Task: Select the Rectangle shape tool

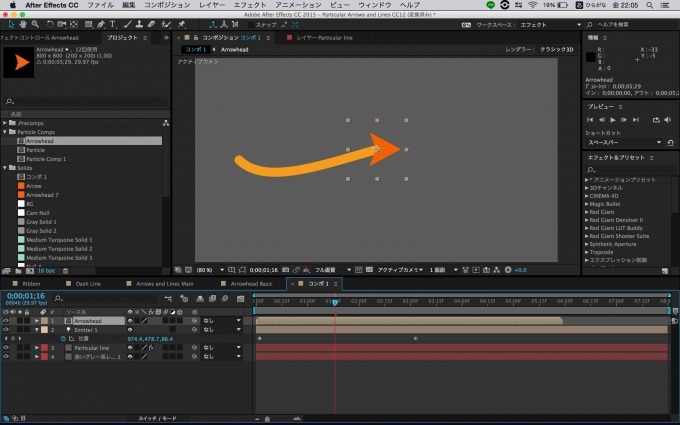Action: 88,24
